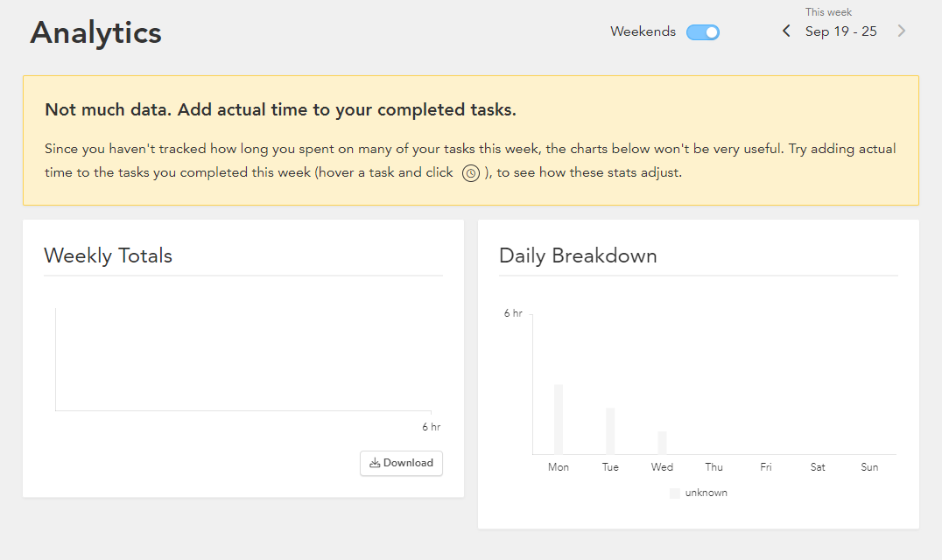Toggle the unknown legend color swatch
The image size is (942, 560).
[x=675, y=493]
